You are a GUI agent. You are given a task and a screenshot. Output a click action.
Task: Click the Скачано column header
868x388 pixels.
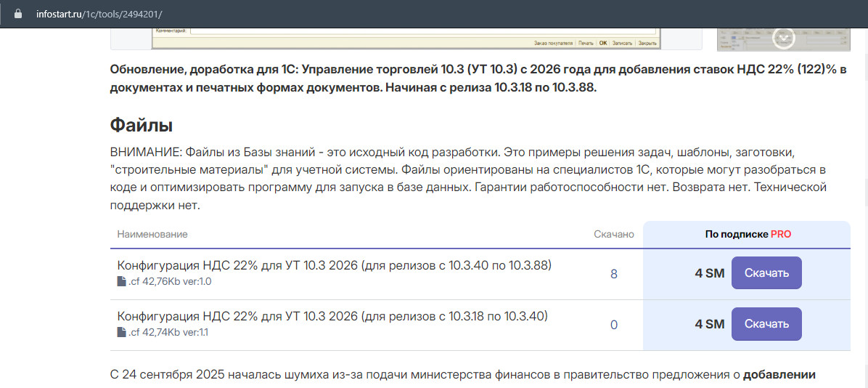point(614,235)
